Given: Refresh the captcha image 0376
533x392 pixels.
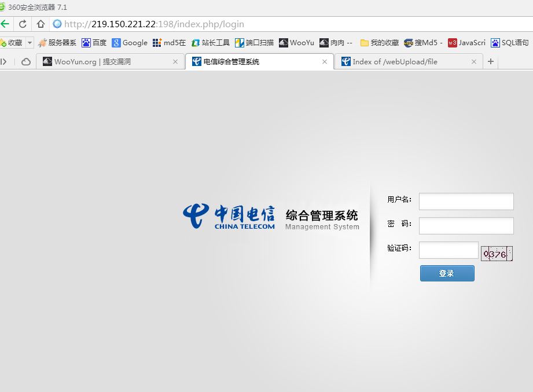Looking at the screenshot, I should click(497, 254).
